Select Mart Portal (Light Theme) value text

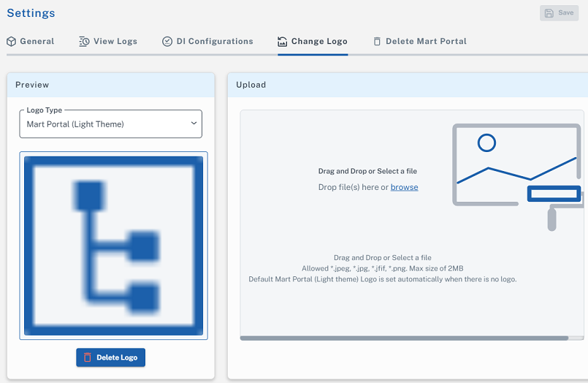coord(75,124)
